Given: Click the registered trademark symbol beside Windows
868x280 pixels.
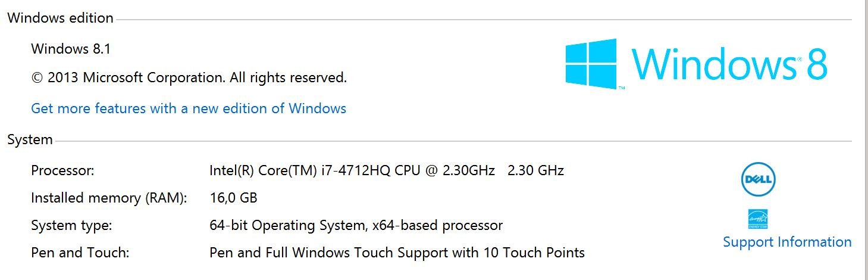Looking at the screenshot, I should tap(799, 60).
